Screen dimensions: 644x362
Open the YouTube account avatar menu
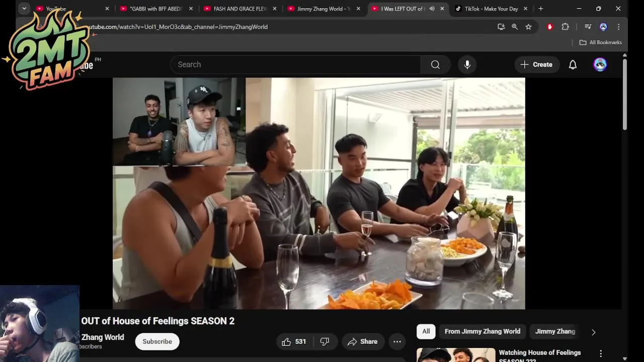coord(600,64)
